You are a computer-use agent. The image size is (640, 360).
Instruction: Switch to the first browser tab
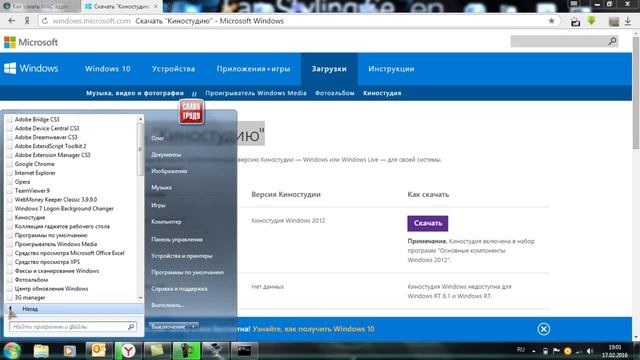click(x=40, y=6)
